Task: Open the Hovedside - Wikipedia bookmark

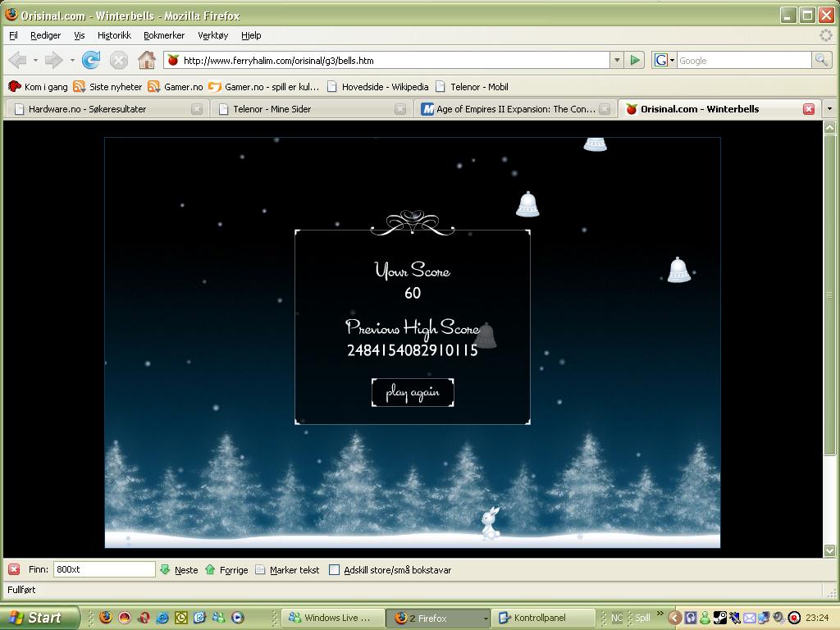Action: tap(377, 87)
